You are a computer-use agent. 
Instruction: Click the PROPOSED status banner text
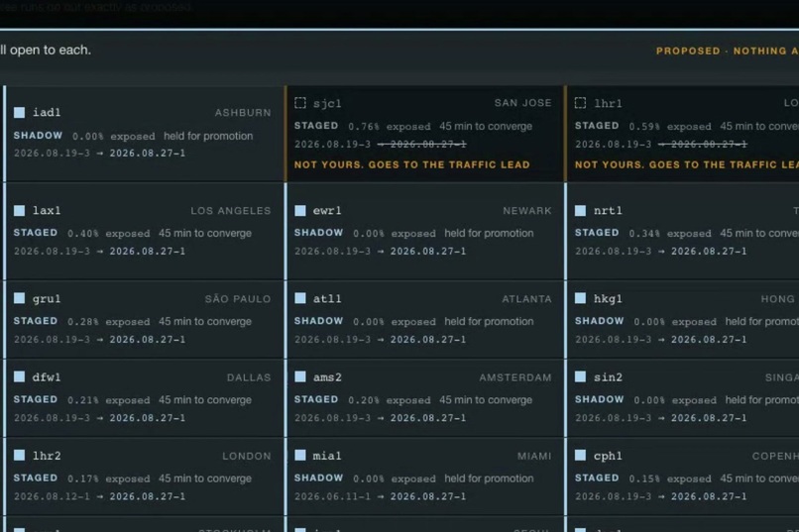pos(728,51)
